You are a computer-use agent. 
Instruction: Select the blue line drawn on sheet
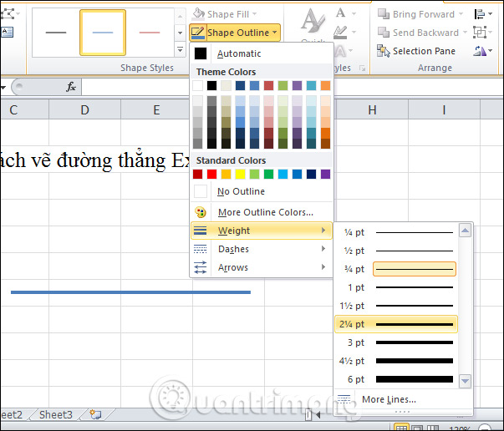(130, 292)
